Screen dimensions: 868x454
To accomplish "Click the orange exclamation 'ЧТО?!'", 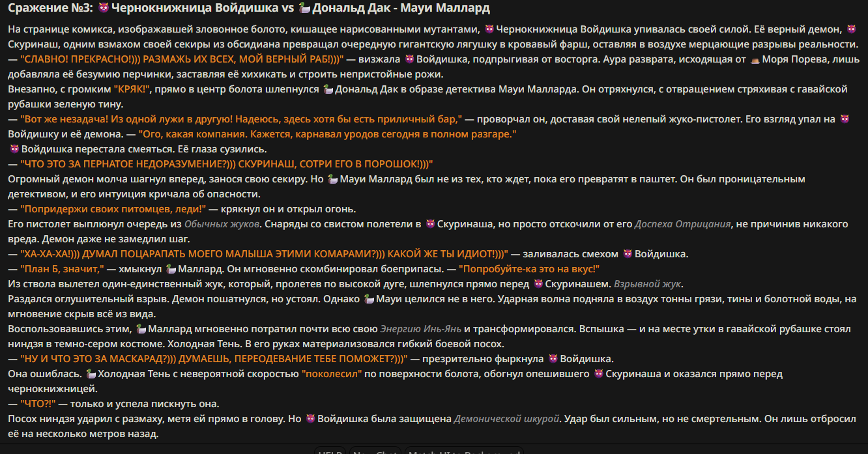I will click(38, 404).
